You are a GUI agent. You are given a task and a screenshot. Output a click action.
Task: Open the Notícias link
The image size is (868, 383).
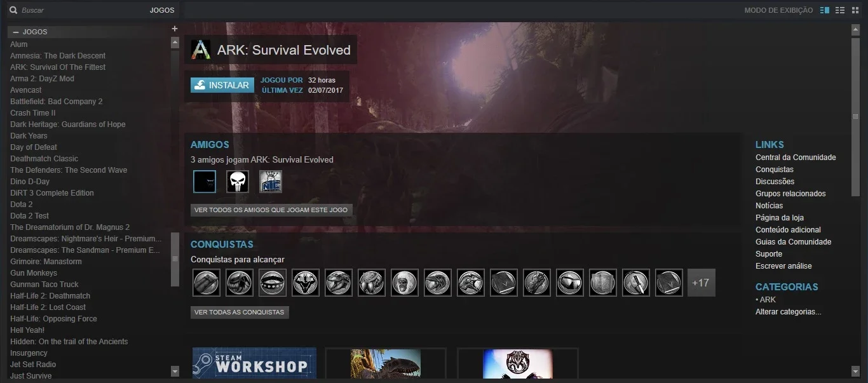[x=770, y=206]
